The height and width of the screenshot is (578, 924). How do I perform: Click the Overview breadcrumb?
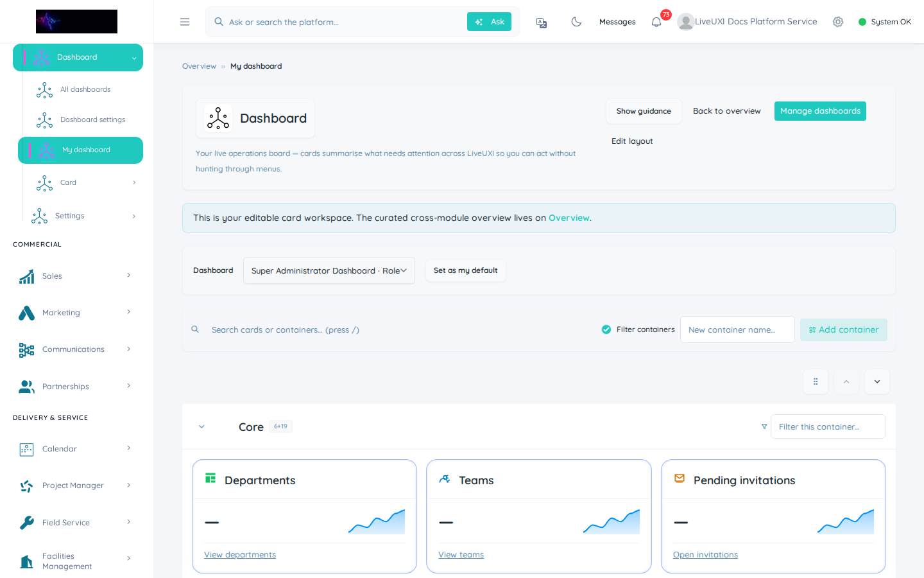[199, 66]
